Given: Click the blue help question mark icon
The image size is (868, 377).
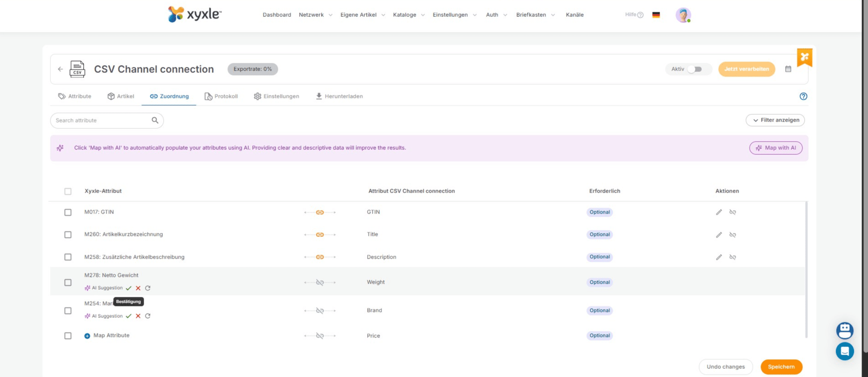Looking at the screenshot, I should 803,97.
